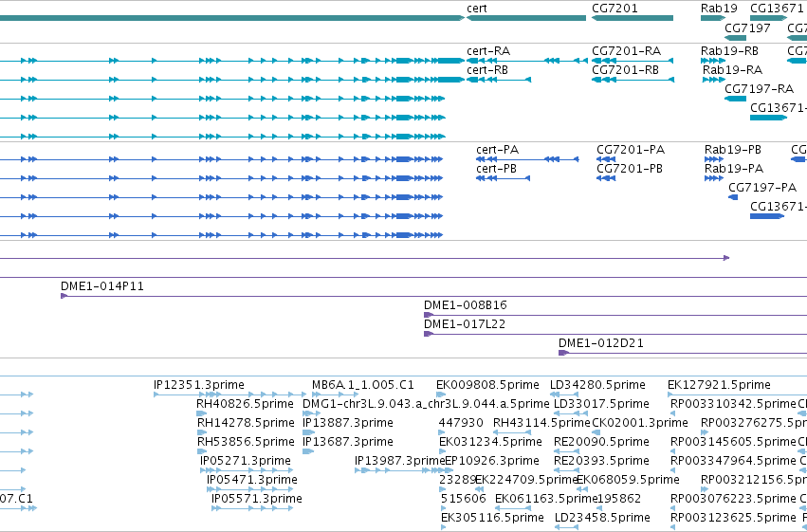The width and height of the screenshot is (807, 532).
Task: Click the EST IP13987.3prime
Action: tap(399, 462)
